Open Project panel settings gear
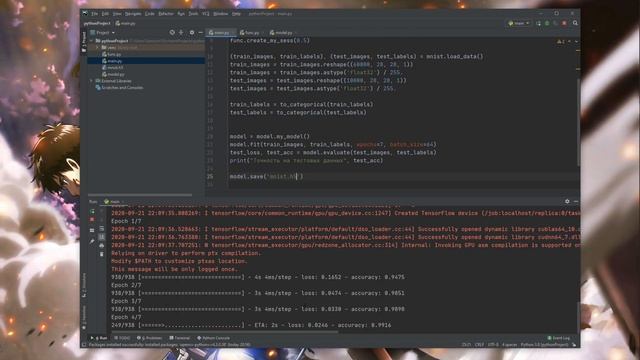The width and height of the screenshot is (640, 360). click(x=191, y=33)
